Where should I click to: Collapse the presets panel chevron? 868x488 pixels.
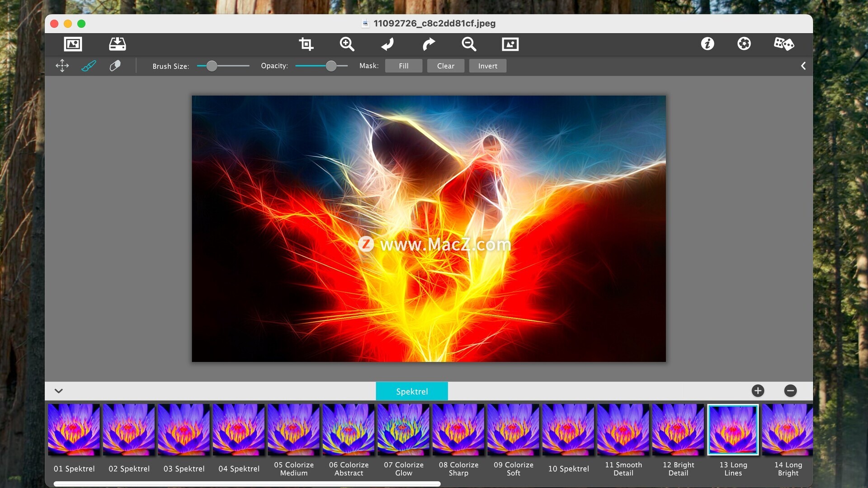click(59, 391)
